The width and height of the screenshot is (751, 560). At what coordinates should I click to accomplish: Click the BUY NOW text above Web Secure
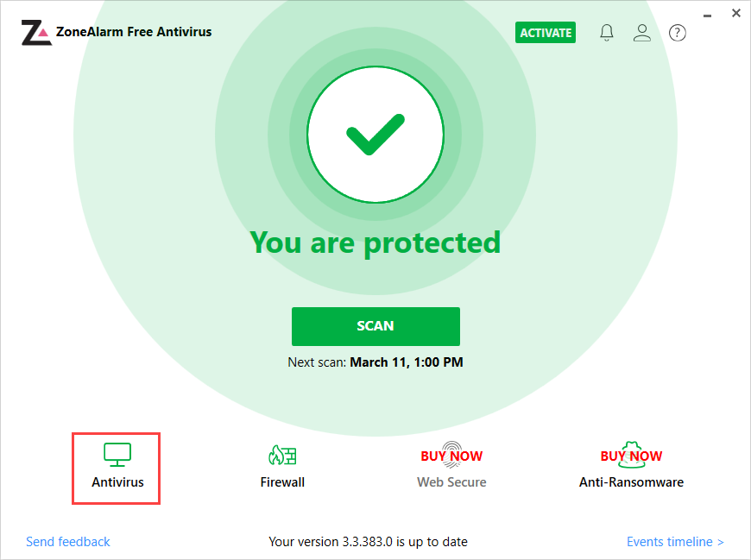point(451,456)
